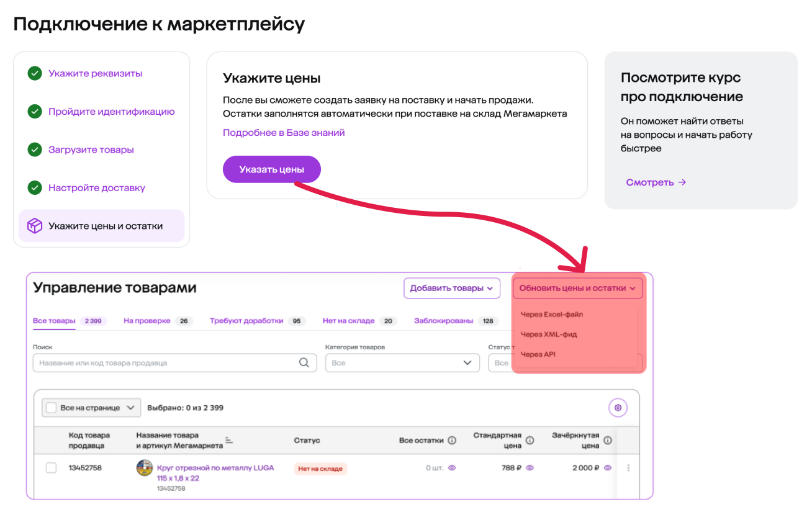The image size is (812, 515).
Task: Switch to the На проверке tab
Action: point(147,321)
